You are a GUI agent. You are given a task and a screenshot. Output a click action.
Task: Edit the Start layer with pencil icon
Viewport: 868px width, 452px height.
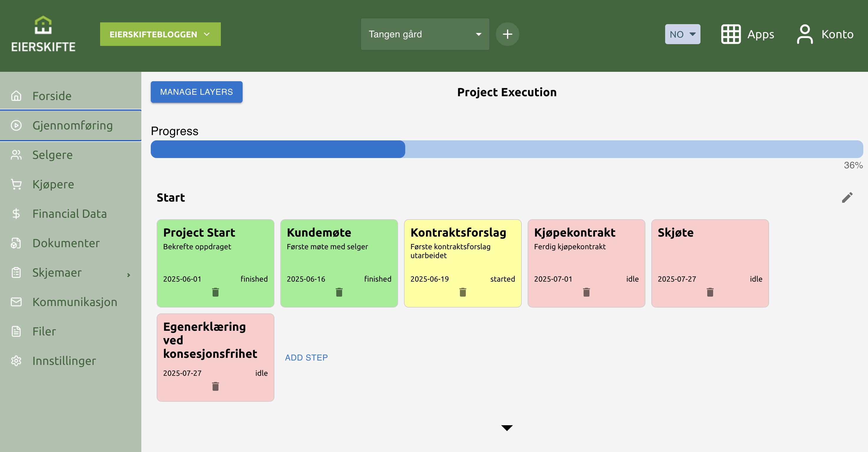tap(847, 198)
